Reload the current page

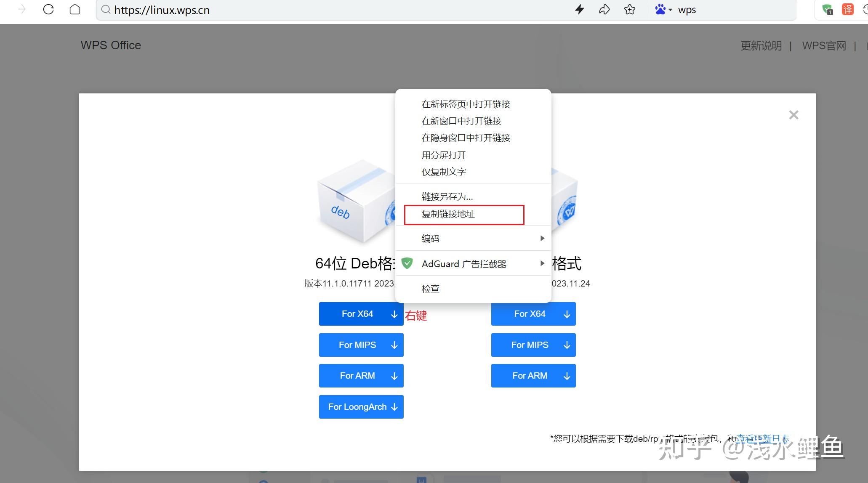pyautogui.click(x=48, y=10)
